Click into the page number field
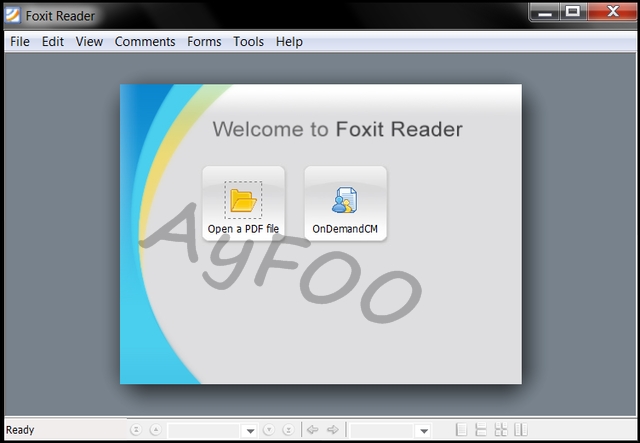 coord(204,430)
